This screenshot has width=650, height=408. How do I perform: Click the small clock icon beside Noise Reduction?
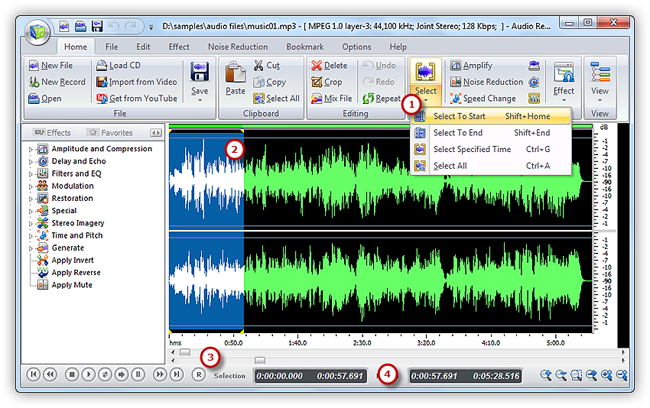pyautogui.click(x=534, y=82)
